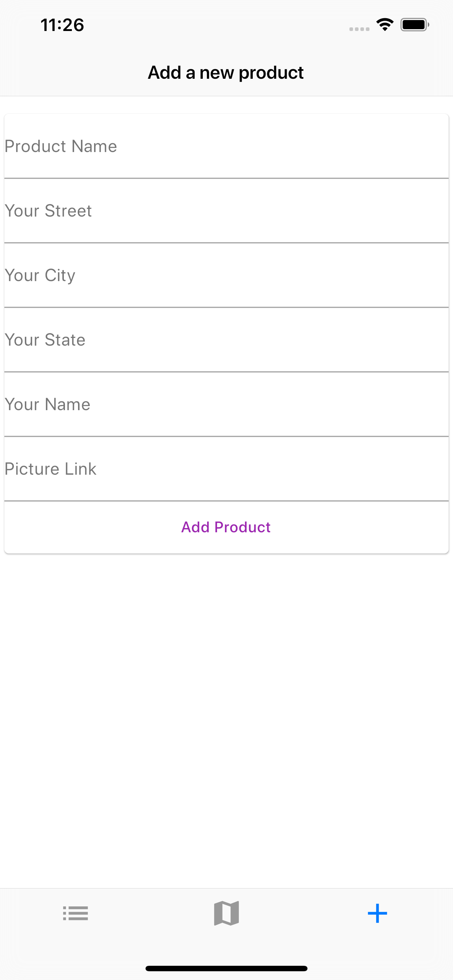The height and width of the screenshot is (980, 453).
Task: Switch to the map tab icon
Action: (226, 913)
